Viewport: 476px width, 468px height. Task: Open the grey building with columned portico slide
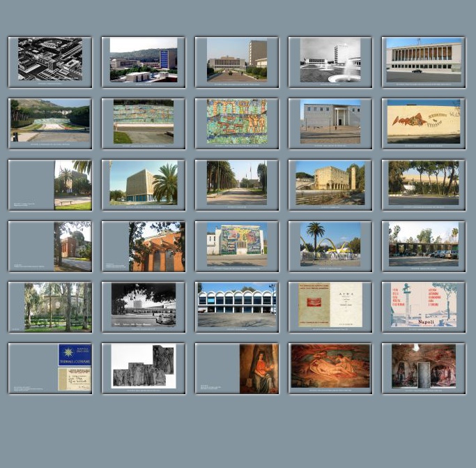click(330, 123)
